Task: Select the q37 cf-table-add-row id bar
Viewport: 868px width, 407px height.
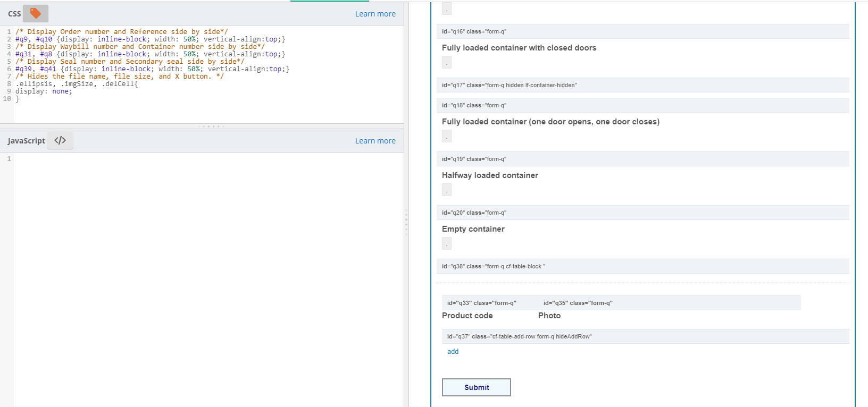Action: (x=645, y=336)
